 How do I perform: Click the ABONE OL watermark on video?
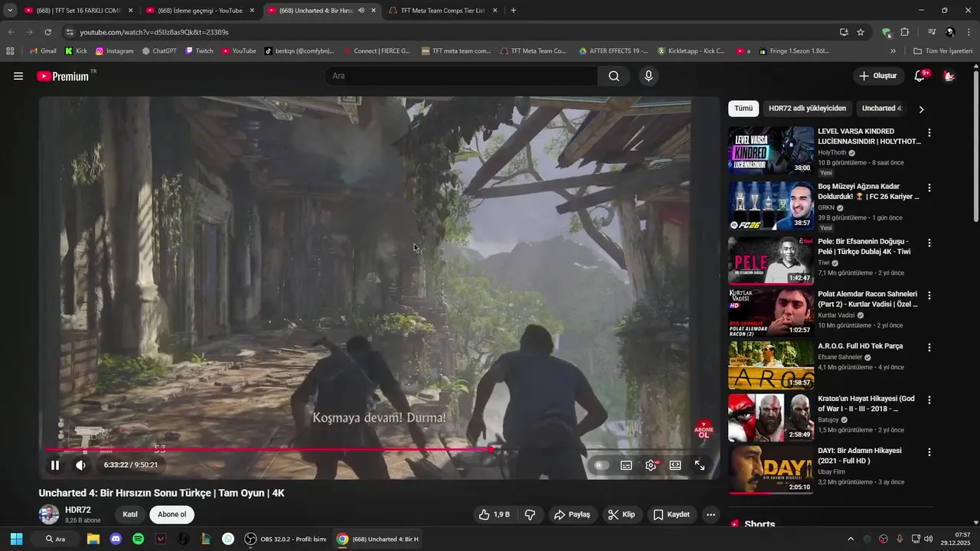(704, 429)
